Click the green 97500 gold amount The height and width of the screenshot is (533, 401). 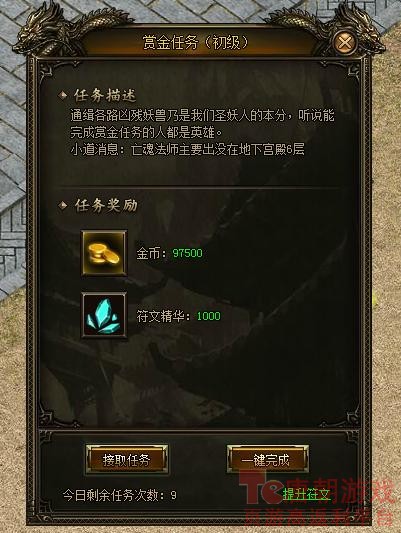tap(187, 253)
